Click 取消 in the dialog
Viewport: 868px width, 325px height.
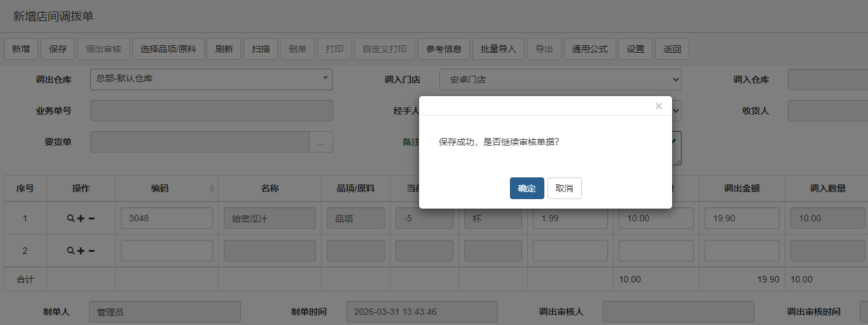pos(564,188)
